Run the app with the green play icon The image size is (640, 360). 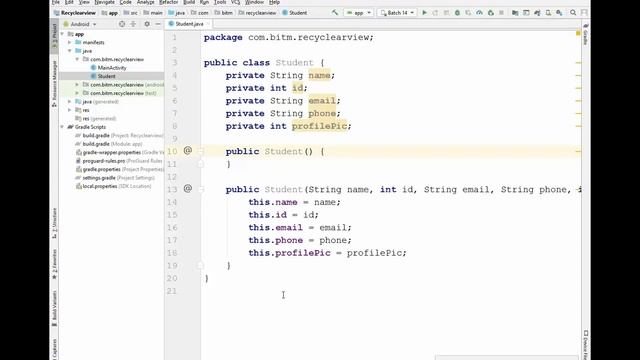(424, 13)
